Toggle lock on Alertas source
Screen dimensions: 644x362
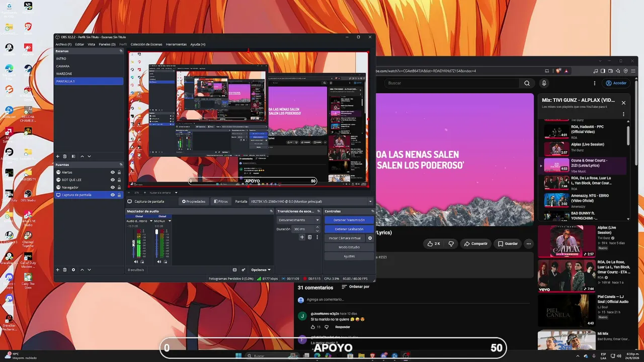point(119,172)
